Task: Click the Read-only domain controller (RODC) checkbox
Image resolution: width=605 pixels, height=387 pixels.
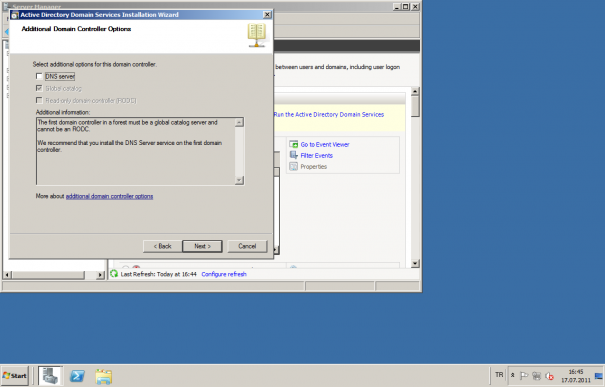Action: (39, 100)
